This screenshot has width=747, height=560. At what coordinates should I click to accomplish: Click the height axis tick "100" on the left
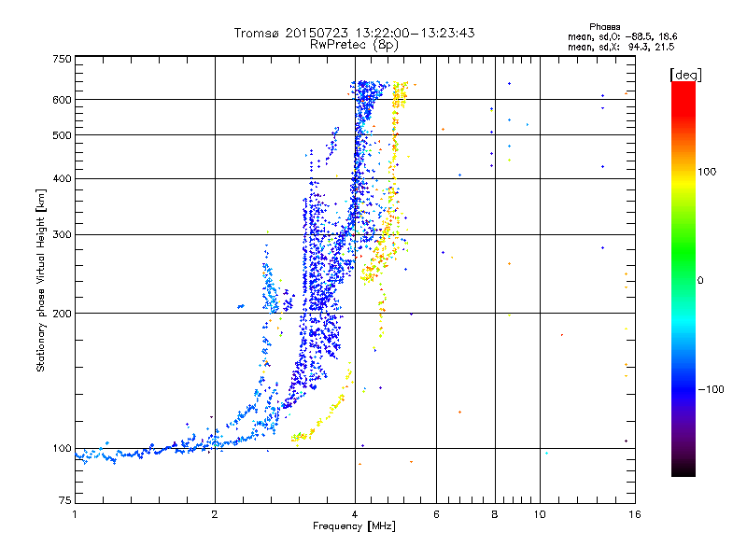tap(62, 448)
